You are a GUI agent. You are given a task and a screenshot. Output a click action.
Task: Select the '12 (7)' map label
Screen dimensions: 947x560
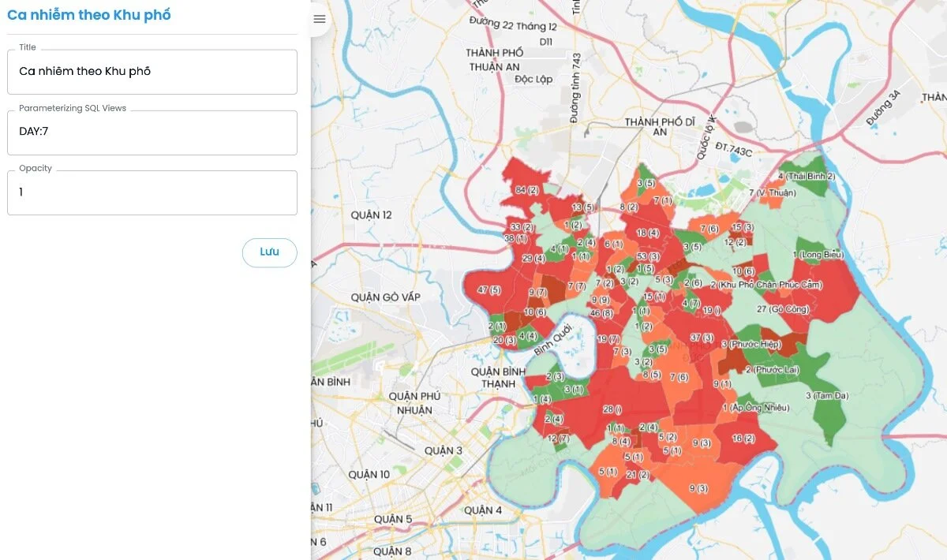coord(558,439)
